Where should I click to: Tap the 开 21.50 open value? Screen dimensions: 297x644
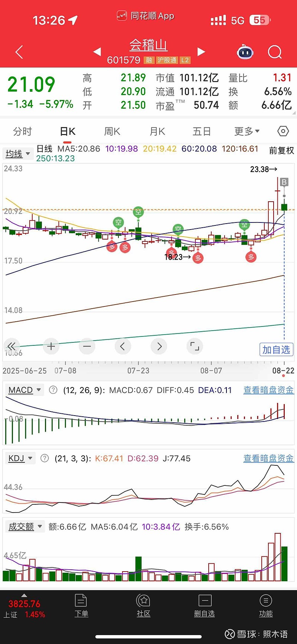click(114, 105)
